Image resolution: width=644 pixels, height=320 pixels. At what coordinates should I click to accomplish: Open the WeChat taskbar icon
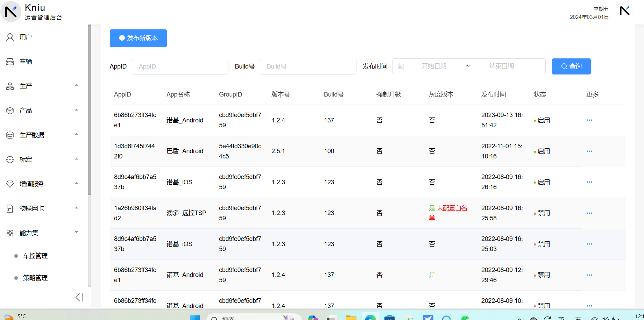465,318
